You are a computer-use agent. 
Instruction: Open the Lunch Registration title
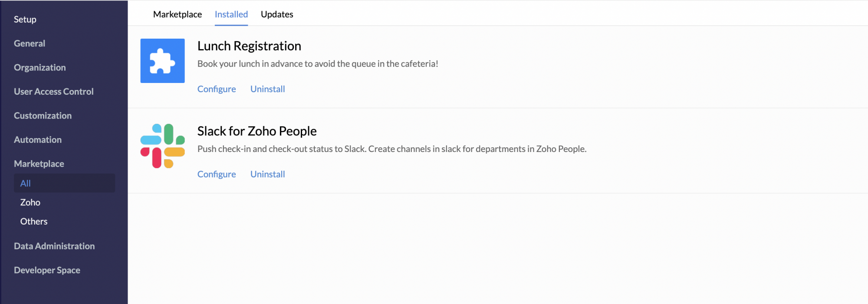tap(249, 46)
